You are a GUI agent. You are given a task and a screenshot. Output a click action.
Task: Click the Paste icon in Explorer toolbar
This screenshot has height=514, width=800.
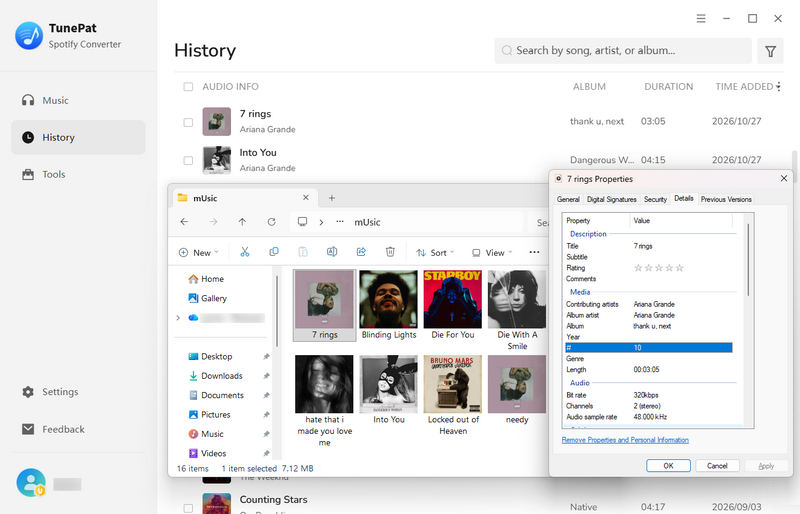point(303,252)
